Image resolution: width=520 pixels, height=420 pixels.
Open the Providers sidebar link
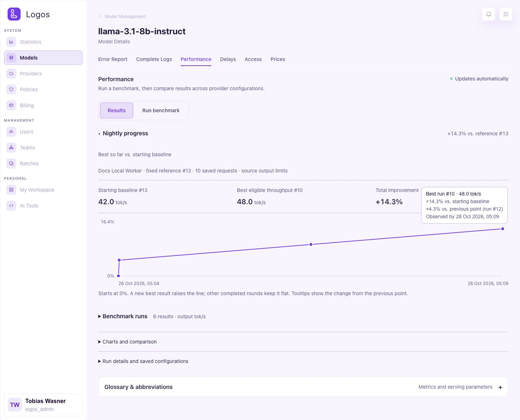coord(43,74)
